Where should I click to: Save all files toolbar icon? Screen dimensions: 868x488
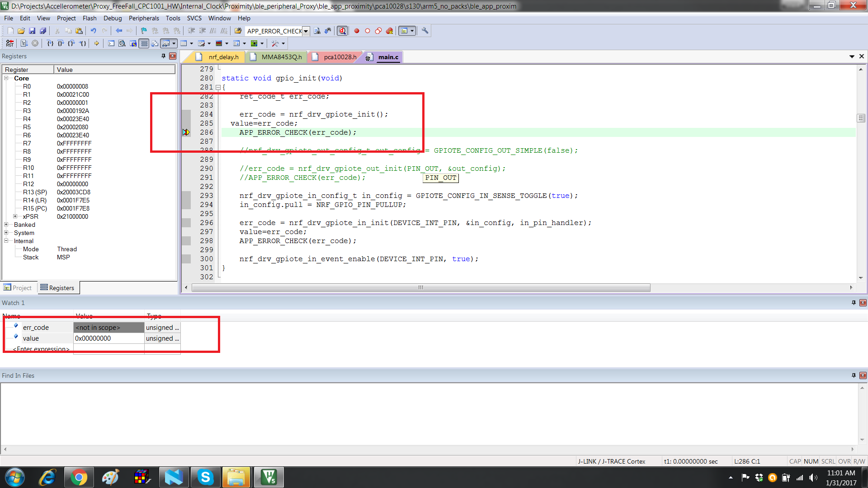pyautogui.click(x=43, y=31)
